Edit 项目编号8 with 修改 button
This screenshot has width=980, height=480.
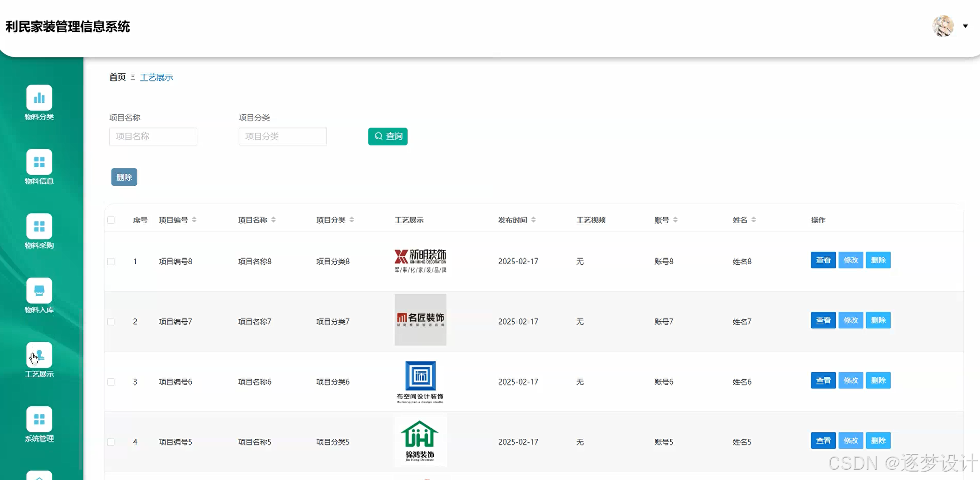click(x=851, y=260)
